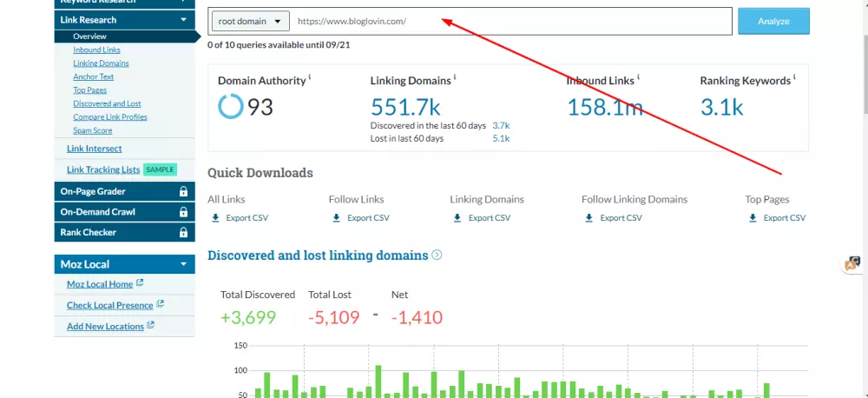Viewport: 868px width, 398px height.
Task: Click the 3.1k ranking keywords value
Action: [721, 107]
